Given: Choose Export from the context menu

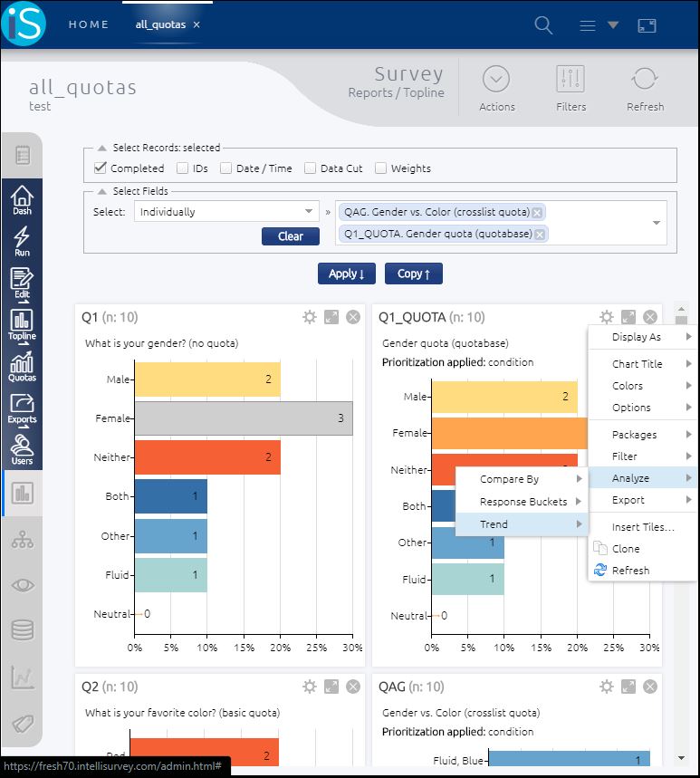Looking at the screenshot, I should (628, 500).
